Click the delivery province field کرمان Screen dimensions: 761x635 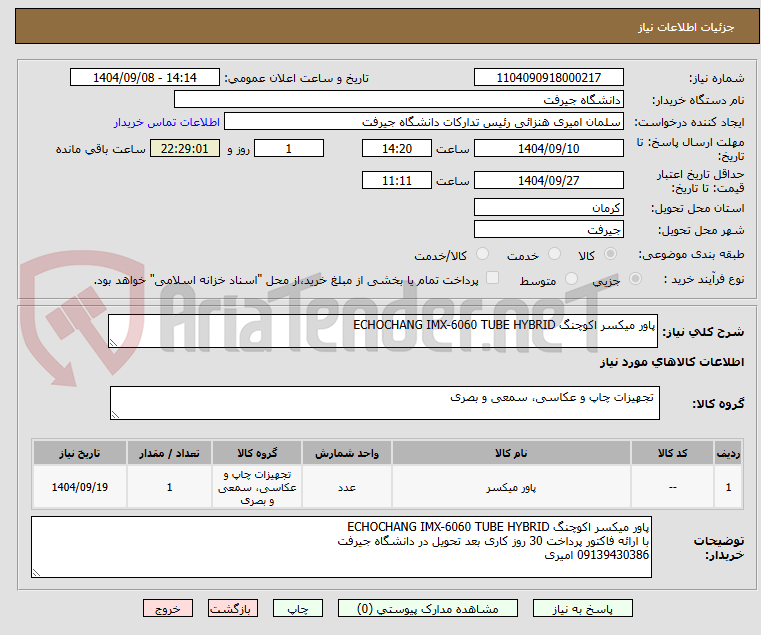tap(548, 207)
